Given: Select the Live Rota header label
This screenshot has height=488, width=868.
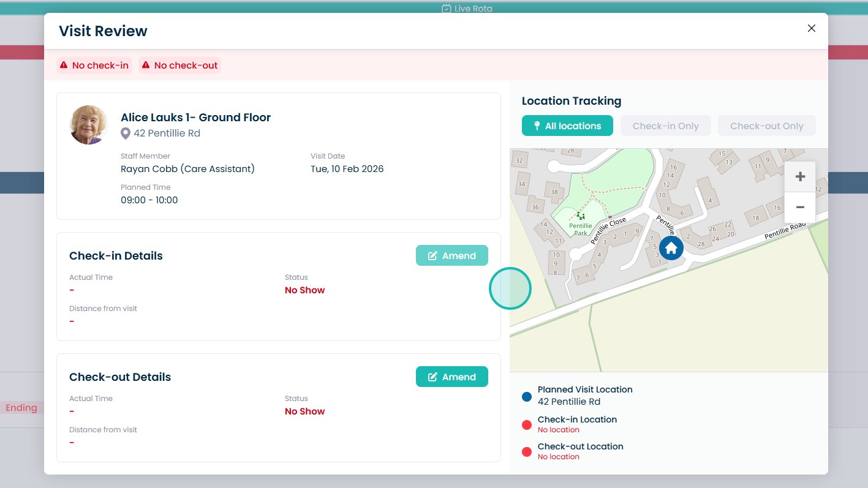Looking at the screenshot, I should [474, 9].
